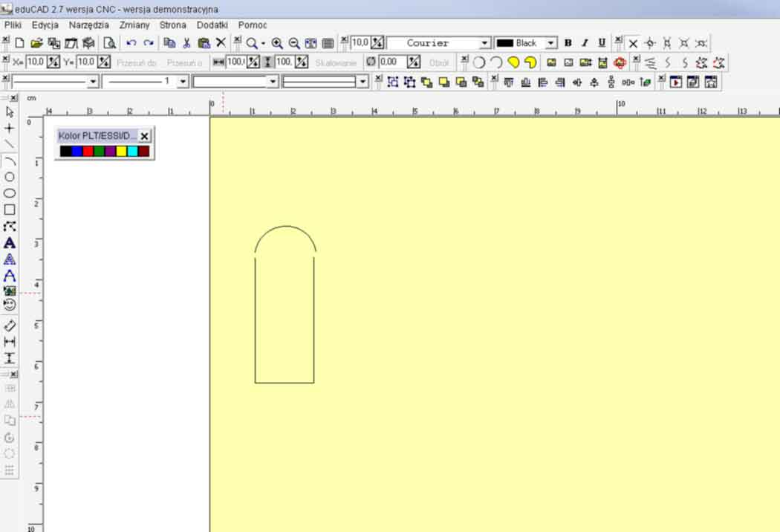Screen dimensions: 780x532
Task: Open the Black color dropdown
Action: (550, 43)
